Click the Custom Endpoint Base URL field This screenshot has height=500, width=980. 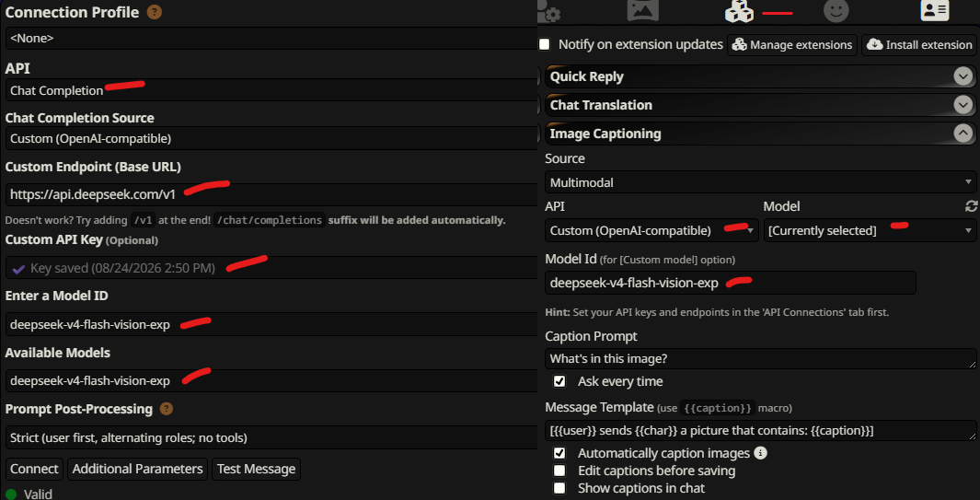coord(271,194)
